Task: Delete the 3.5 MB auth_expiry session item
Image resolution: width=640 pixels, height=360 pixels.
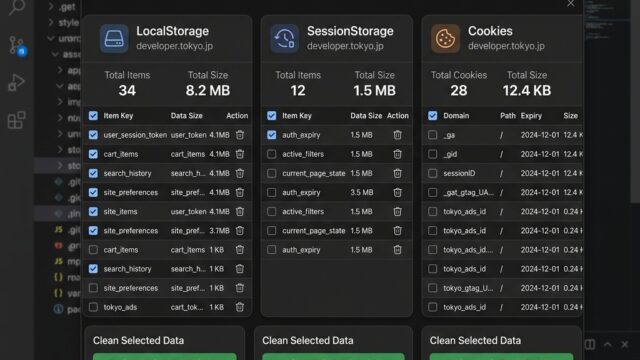Action: 397,192
